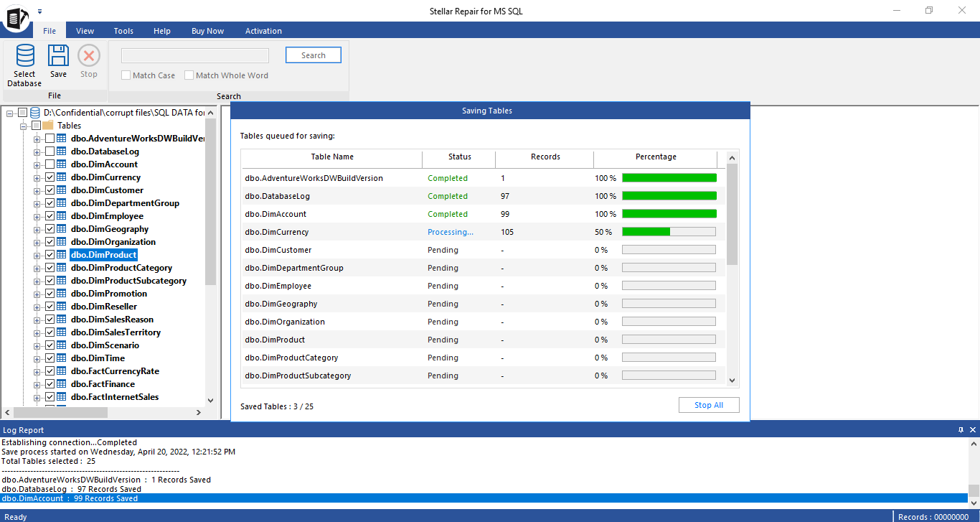
Task: Click table icon beside dbo.FactFinance
Action: pyautogui.click(x=62, y=384)
